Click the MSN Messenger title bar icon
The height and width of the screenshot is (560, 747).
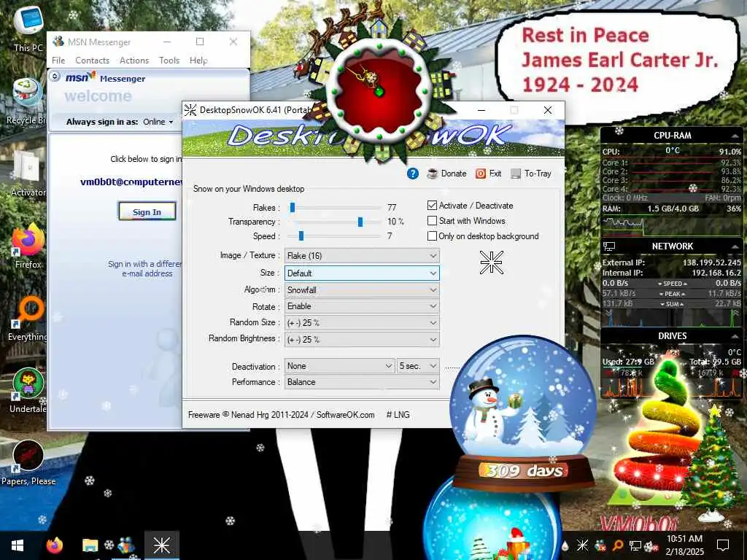tap(58, 42)
